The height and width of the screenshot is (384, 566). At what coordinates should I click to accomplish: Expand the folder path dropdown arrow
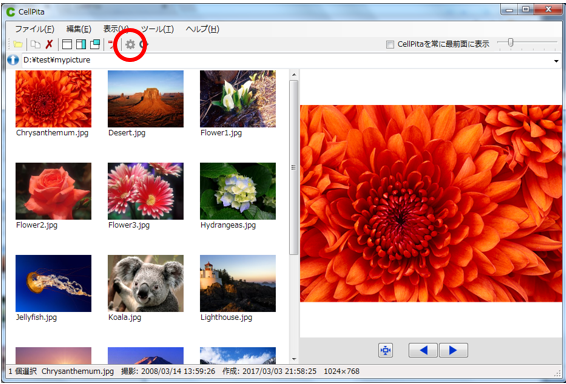(x=556, y=61)
